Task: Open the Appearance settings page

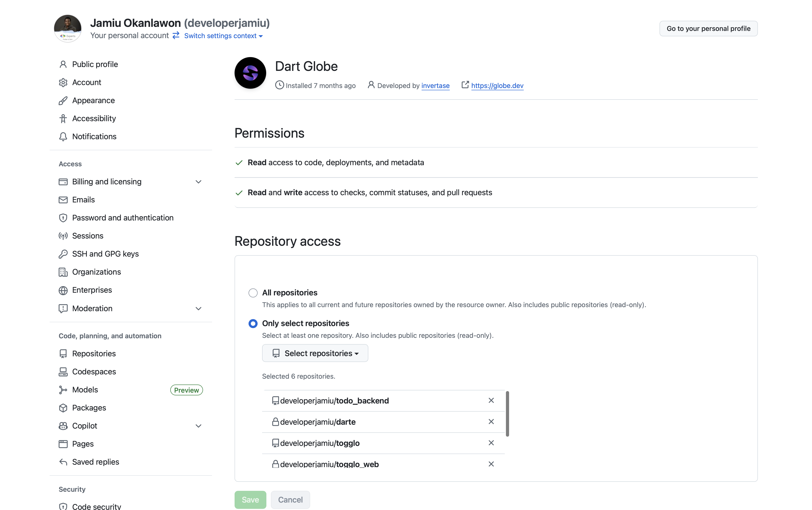Action: [93, 100]
